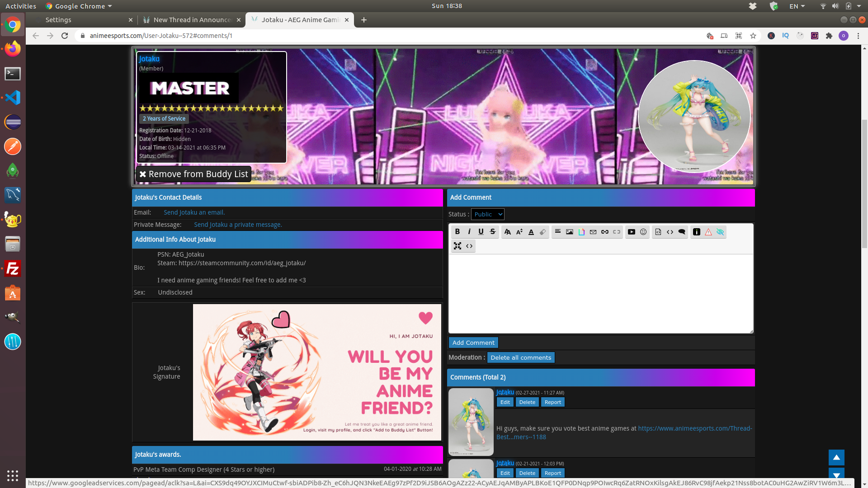Launch Firefox from the dock
The image size is (868, 488).
coord(13,48)
